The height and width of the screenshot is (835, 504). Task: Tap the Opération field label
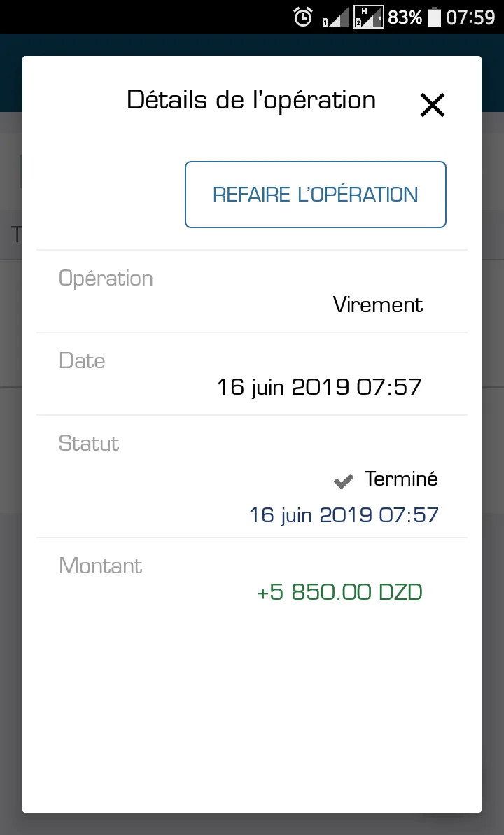pos(106,279)
